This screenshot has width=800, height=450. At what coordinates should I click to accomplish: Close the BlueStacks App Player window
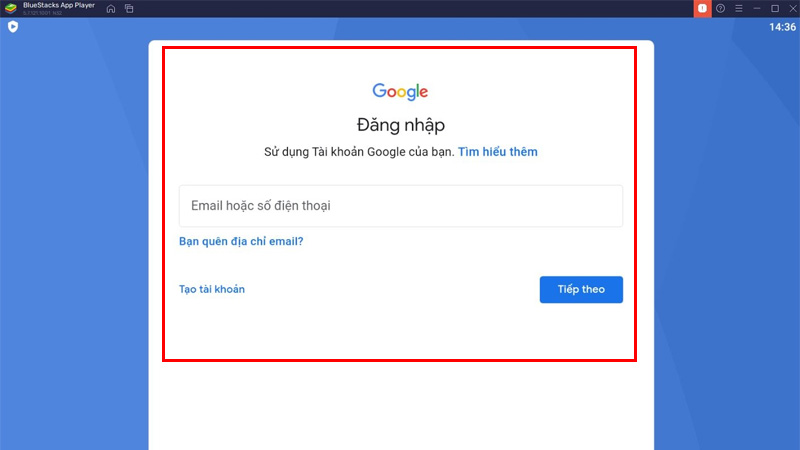point(793,9)
